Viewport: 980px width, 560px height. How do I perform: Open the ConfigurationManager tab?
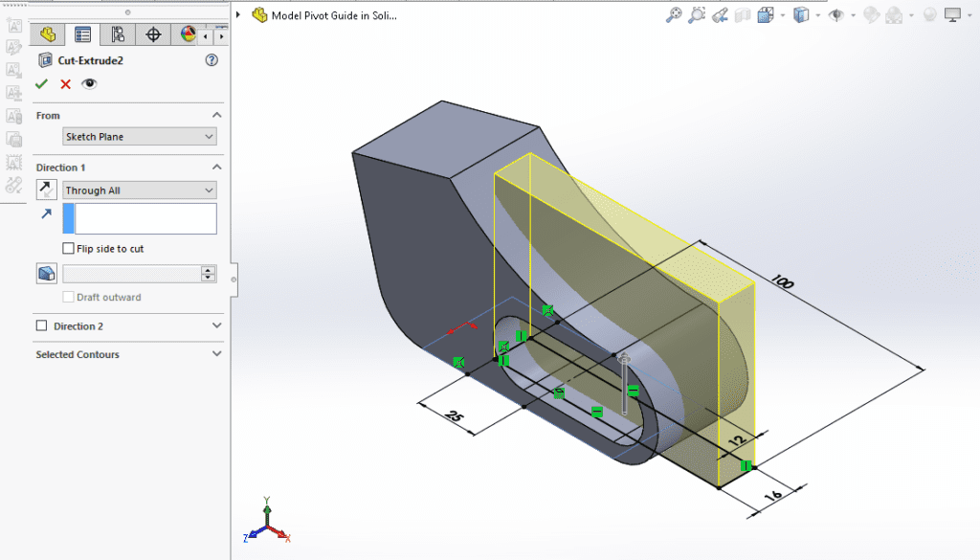point(118,34)
